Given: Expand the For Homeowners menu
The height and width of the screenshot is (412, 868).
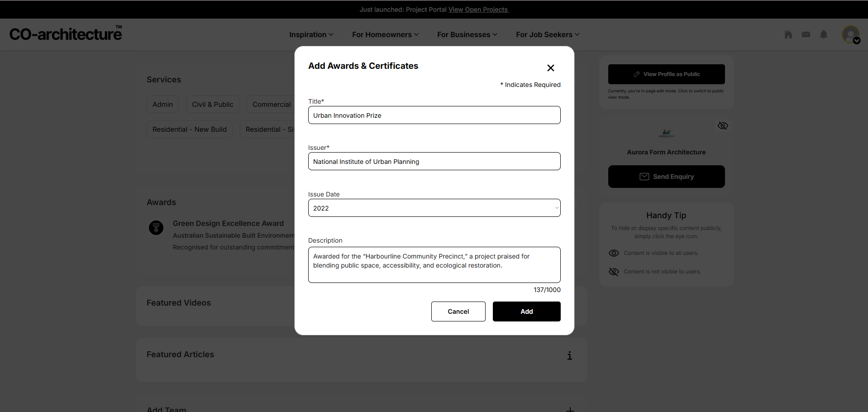Looking at the screenshot, I should pos(385,35).
